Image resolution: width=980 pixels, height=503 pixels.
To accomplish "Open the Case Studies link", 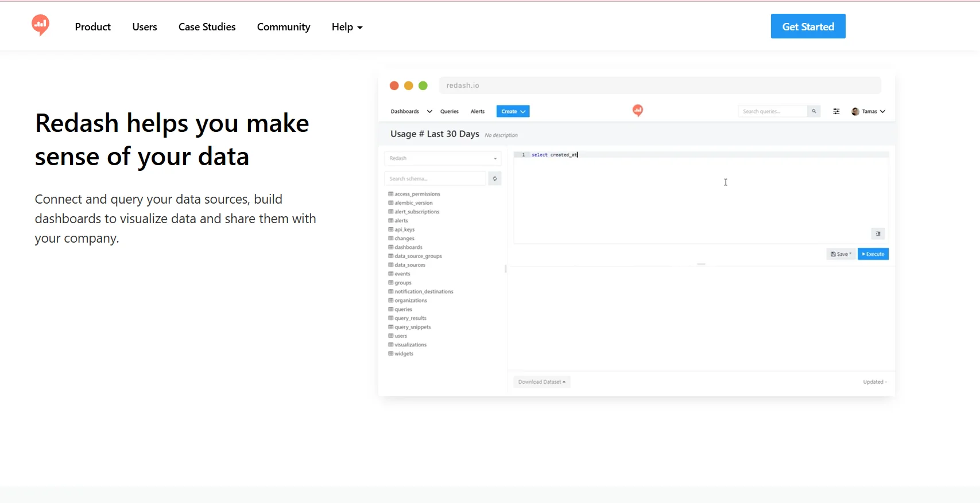I will point(207,27).
